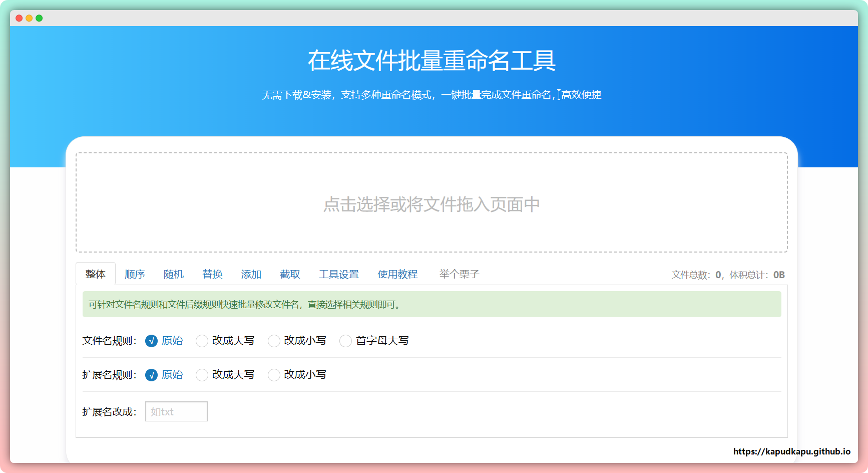Select 原始 for the extension rule
The image size is (868, 473).
tap(152, 375)
